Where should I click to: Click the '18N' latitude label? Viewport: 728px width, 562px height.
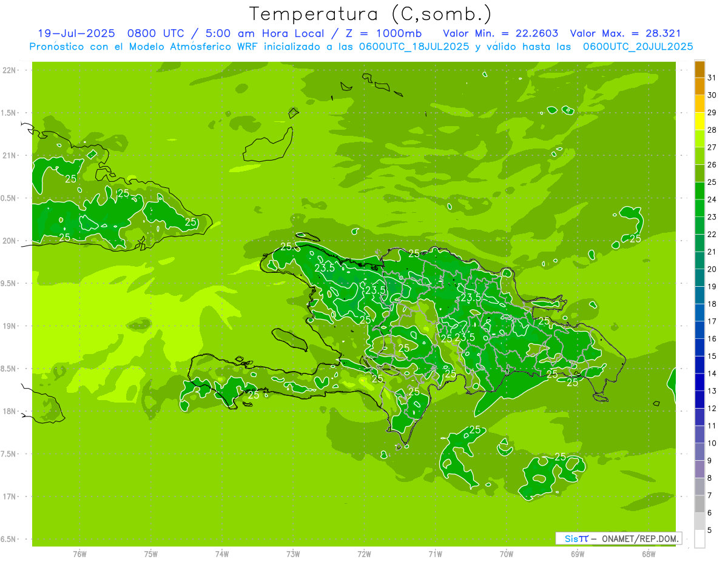click(10, 412)
